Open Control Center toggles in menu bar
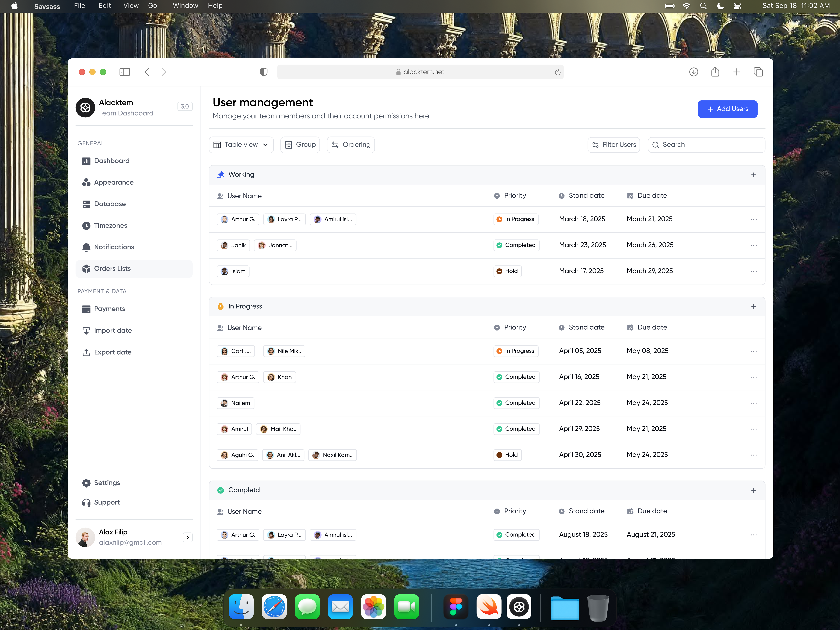This screenshot has height=630, width=840. click(737, 6)
